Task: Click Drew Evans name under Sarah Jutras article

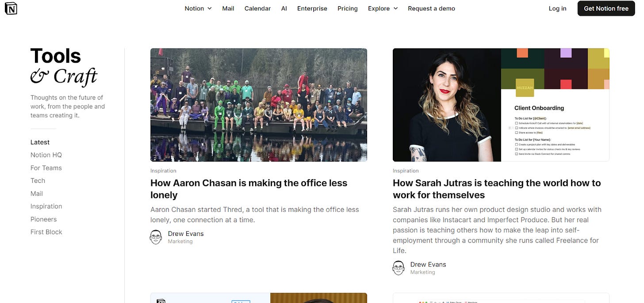Action: [428, 265]
